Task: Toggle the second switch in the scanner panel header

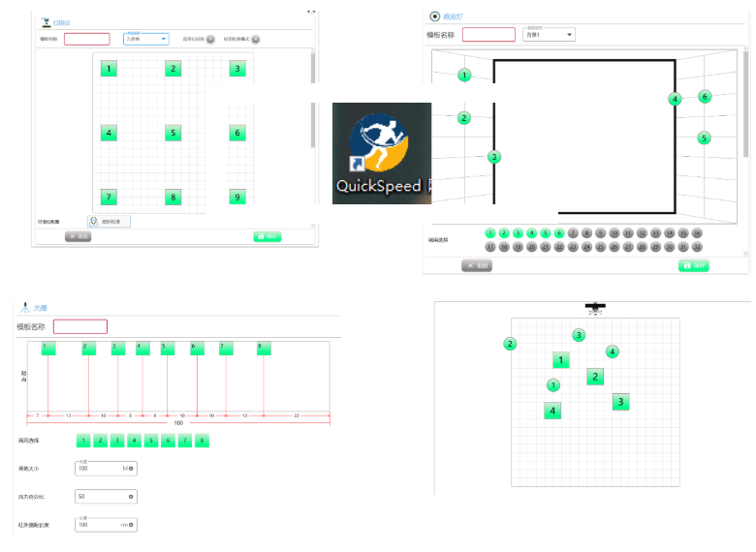Action: click(256, 40)
